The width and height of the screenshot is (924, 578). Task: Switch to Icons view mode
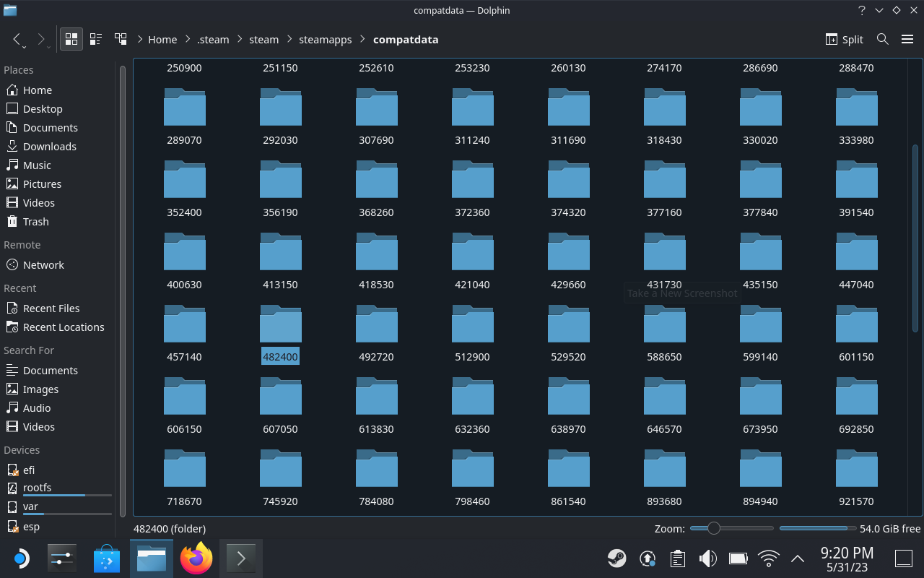coord(71,40)
